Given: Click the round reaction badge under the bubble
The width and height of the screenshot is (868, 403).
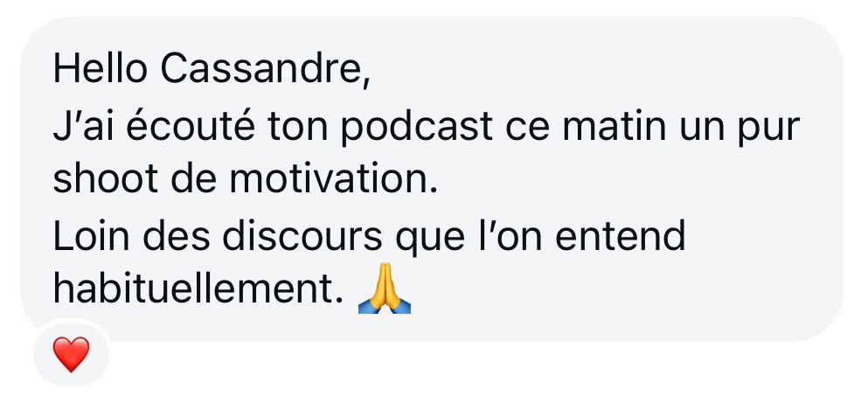Looking at the screenshot, I should (71, 354).
